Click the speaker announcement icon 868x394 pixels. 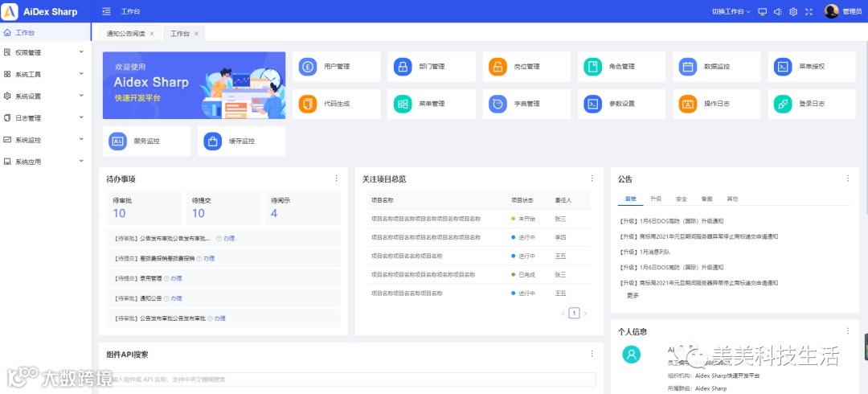pos(778,11)
